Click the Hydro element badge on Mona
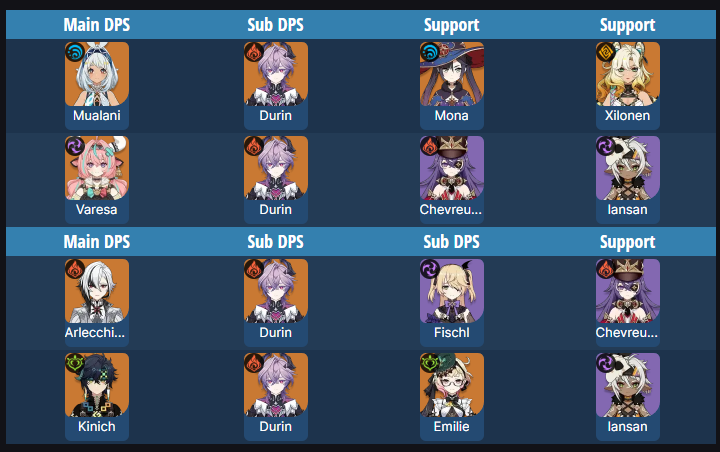This screenshot has width=720, height=452. point(430,52)
